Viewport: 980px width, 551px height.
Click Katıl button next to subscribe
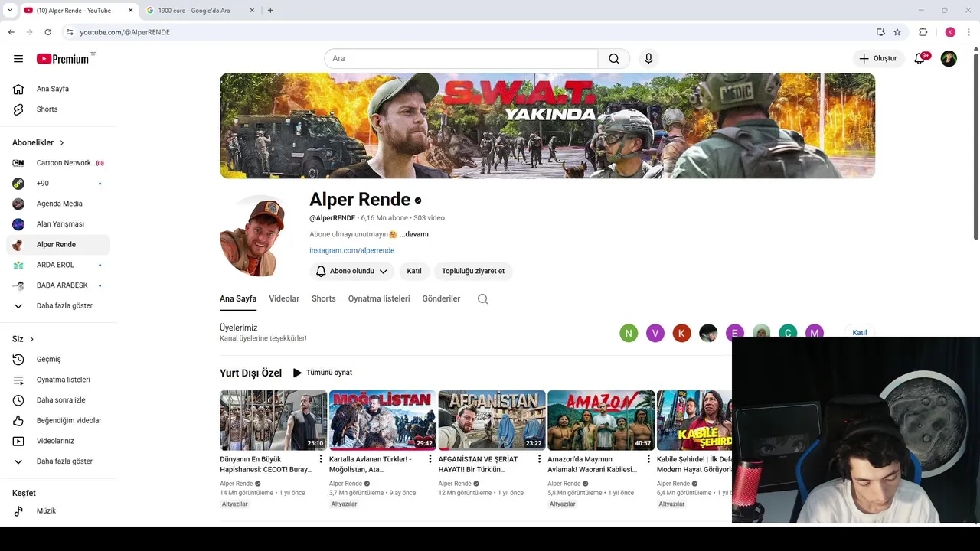pyautogui.click(x=414, y=271)
